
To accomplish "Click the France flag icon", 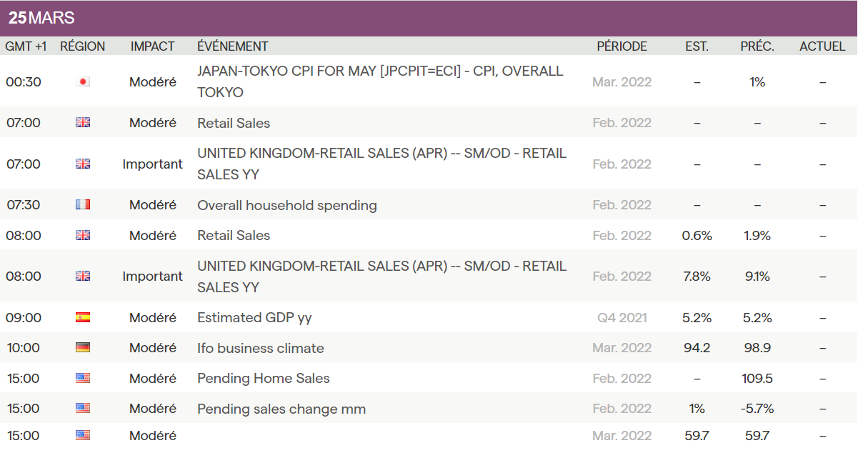I will click(83, 205).
